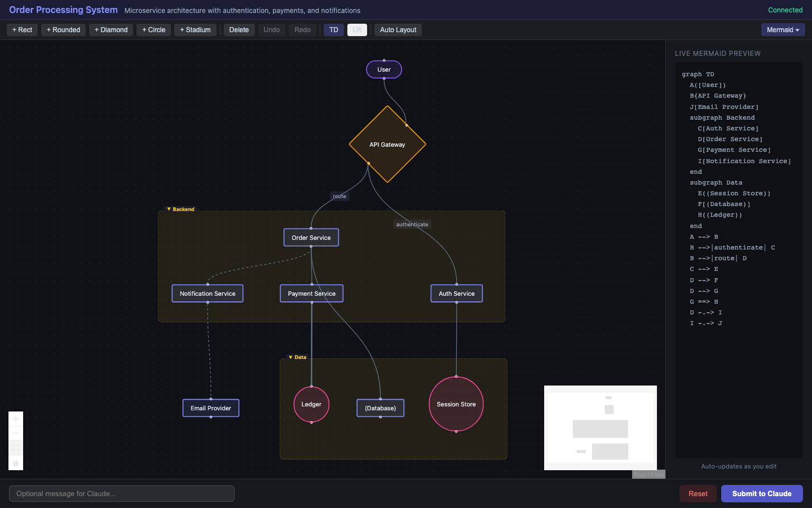Select the Payment Service node
The width and height of the screenshot is (812, 508).
(x=312, y=294)
